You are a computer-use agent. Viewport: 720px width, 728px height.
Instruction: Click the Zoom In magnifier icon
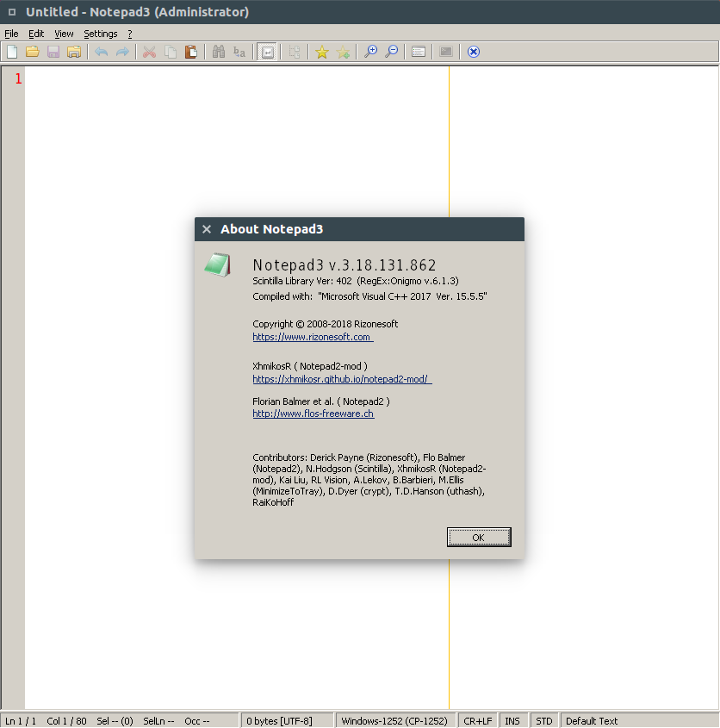370,52
